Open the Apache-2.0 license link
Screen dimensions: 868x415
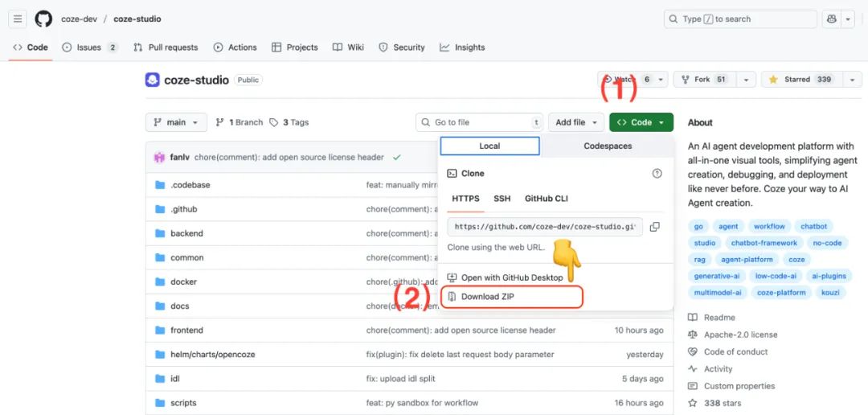(732, 335)
